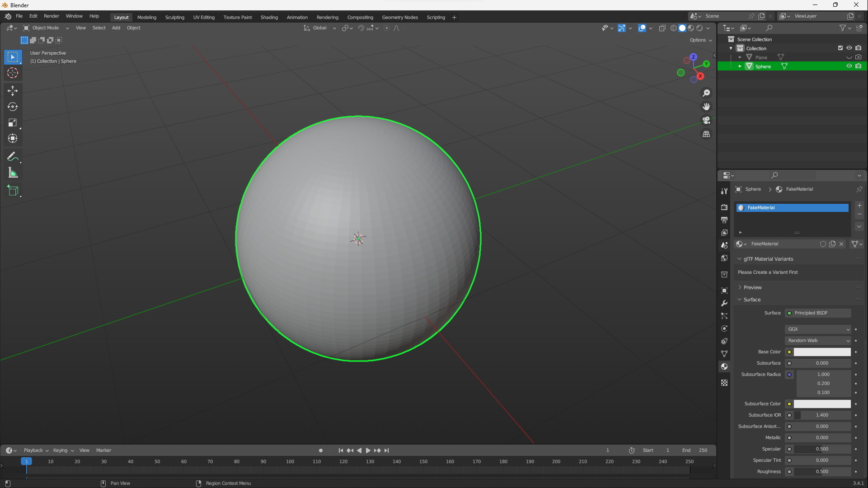Screen dimensions: 868x488
Task: Select the Annotate tool
Action: click(x=13, y=156)
